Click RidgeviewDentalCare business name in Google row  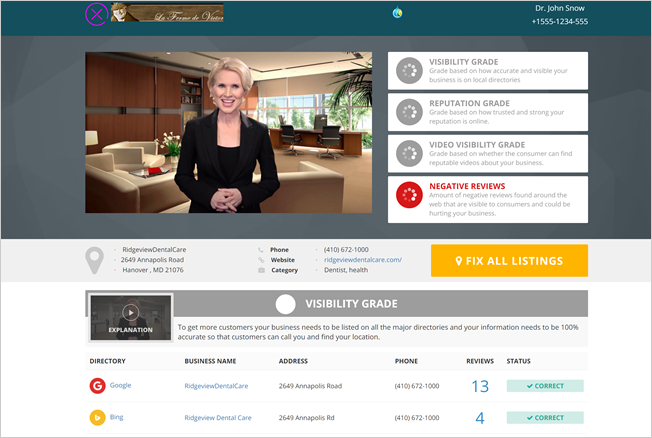click(x=216, y=385)
